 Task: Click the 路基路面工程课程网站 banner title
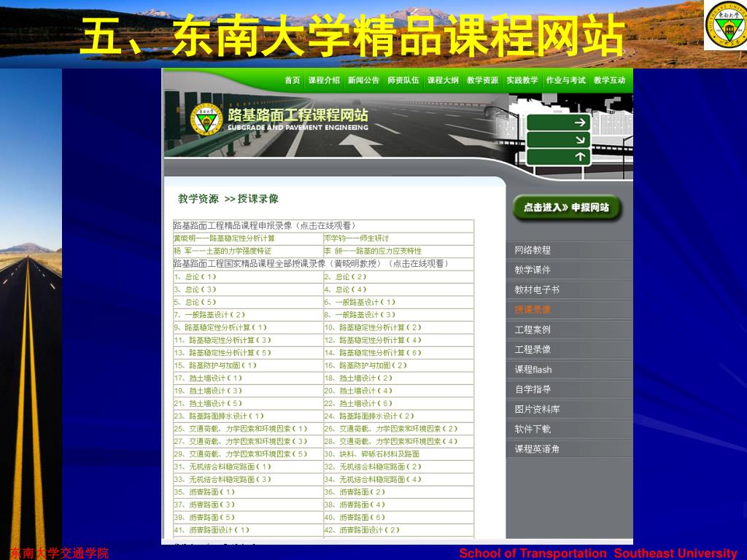298,114
